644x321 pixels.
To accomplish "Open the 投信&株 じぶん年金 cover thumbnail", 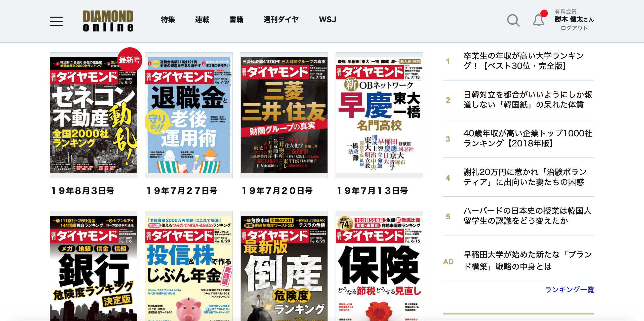I will pos(189,266).
